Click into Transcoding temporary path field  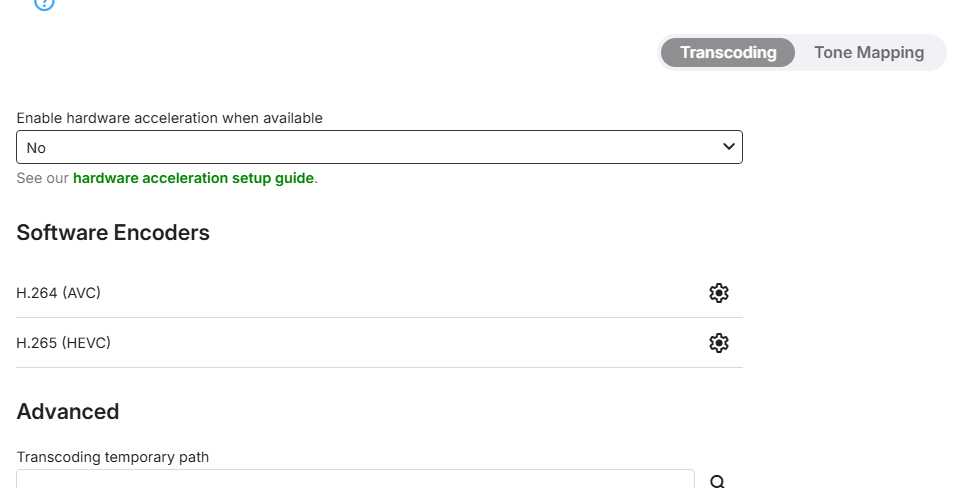pos(355,480)
